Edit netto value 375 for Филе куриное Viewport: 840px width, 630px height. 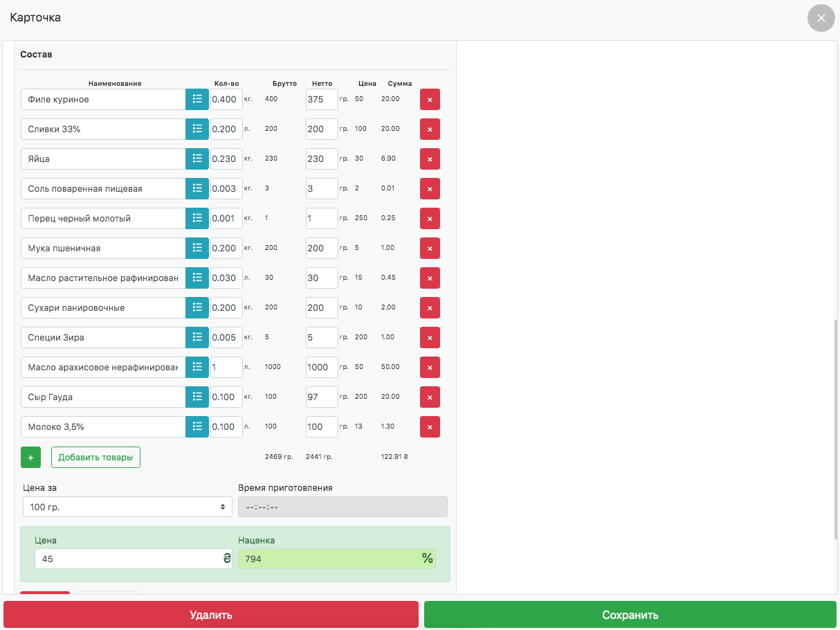coord(321,99)
